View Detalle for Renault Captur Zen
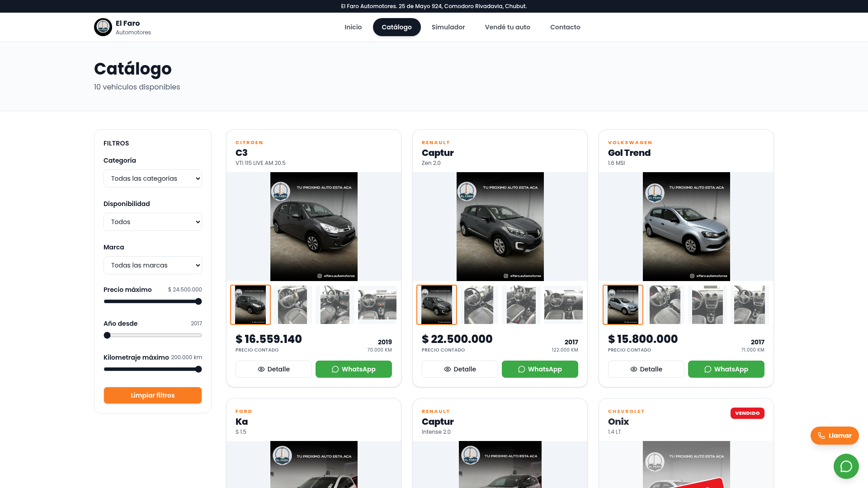868x488 pixels. point(460,369)
